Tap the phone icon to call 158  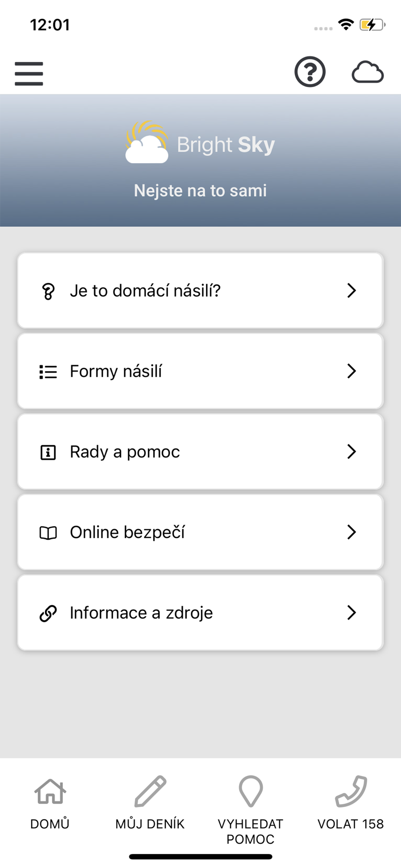351,791
